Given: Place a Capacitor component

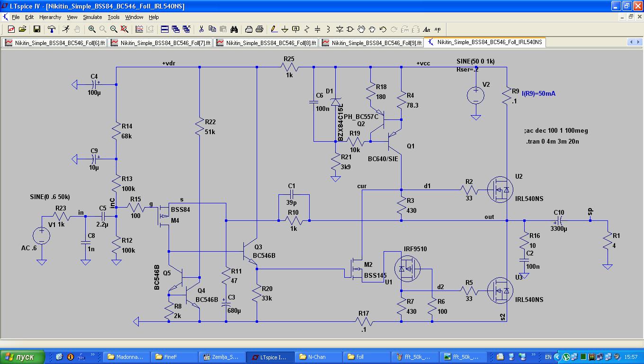Looking at the screenshot, I should 318,29.
